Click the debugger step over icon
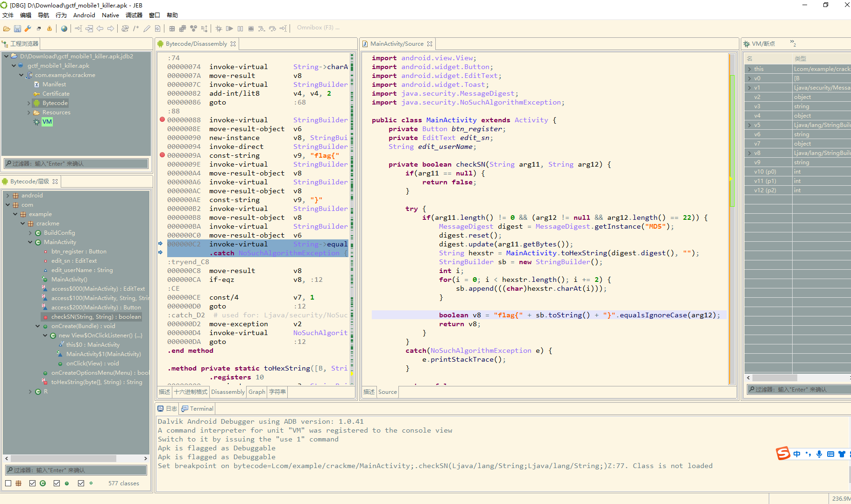Screen dimensions: 851x504 point(272,28)
